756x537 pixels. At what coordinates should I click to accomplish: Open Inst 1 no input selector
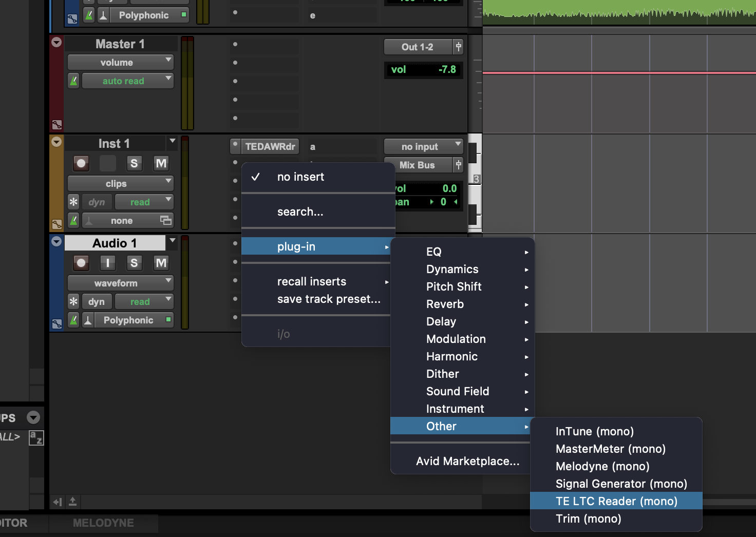[x=423, y=146]
